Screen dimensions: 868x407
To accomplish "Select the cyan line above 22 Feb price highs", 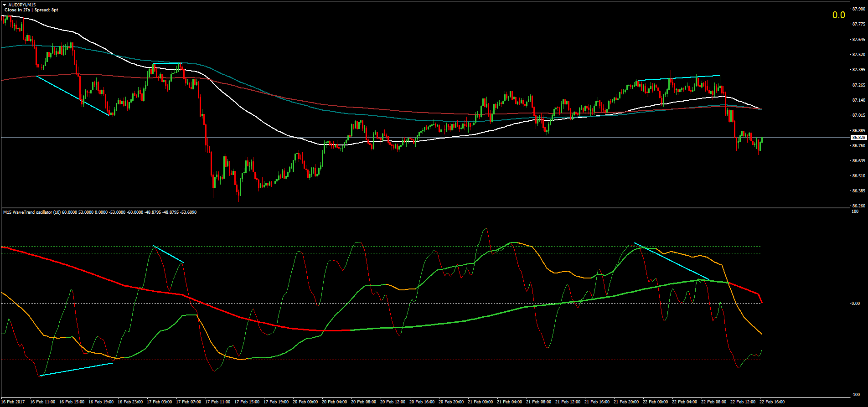I will (x=678, y=78).
